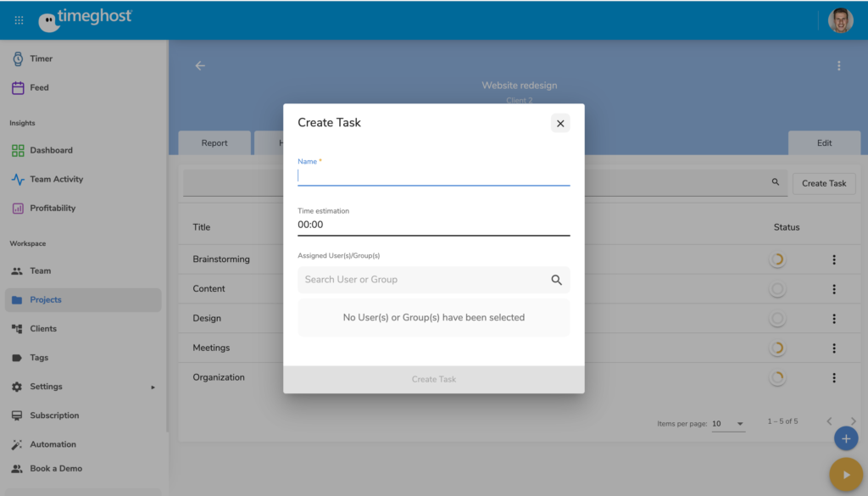Open the Brainstorming row options menu

tap(834, 260)
